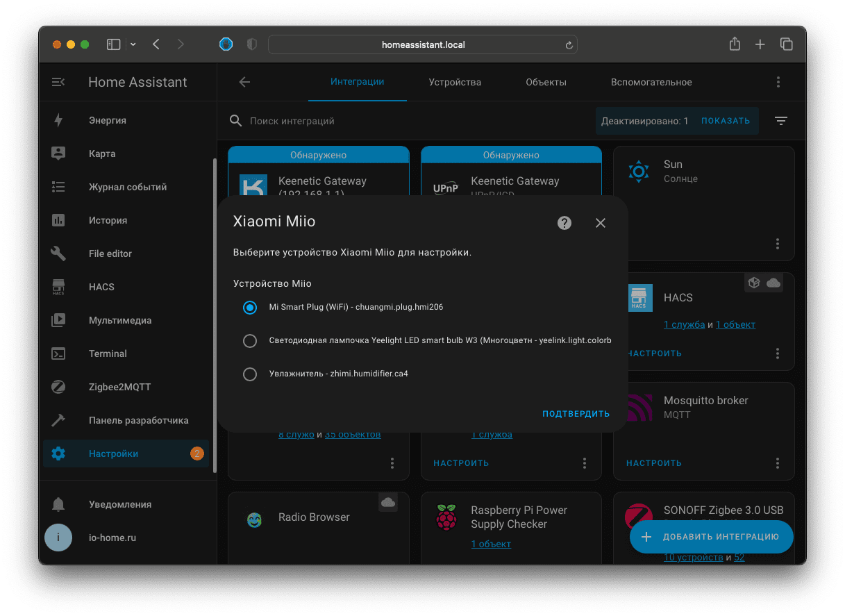Switch to the Объекты tab
Viewport: 845px width, 616px height.
pos(546,82)
